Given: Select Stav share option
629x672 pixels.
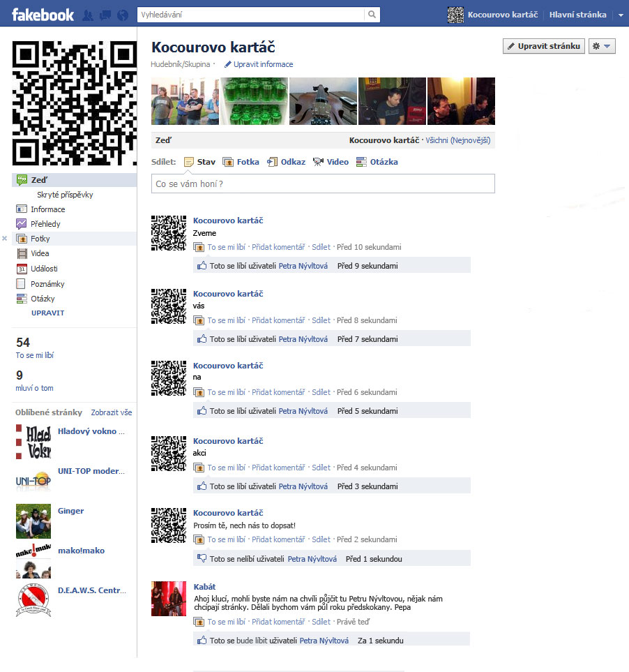Looking at the screenshot, I should [x=199, y=162].
